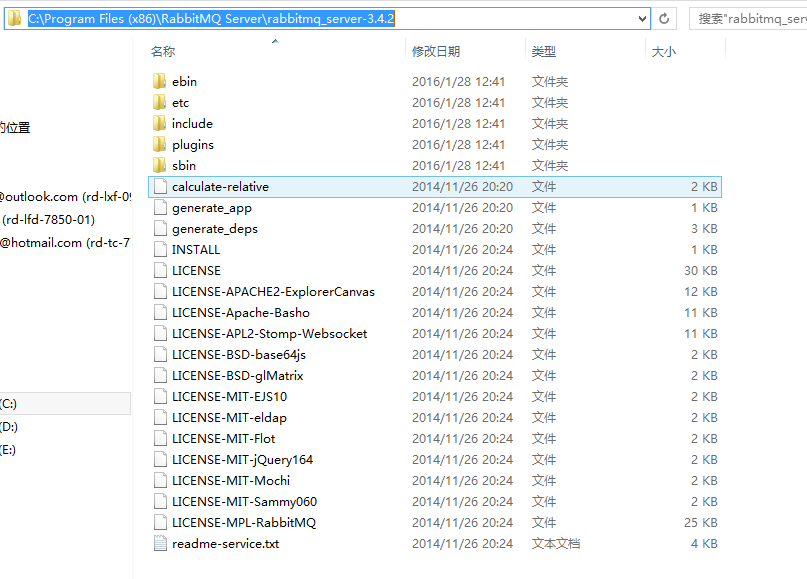The image size is (807, 579).
Task: Click the readme-service.txt document icon
Action: 161,543
